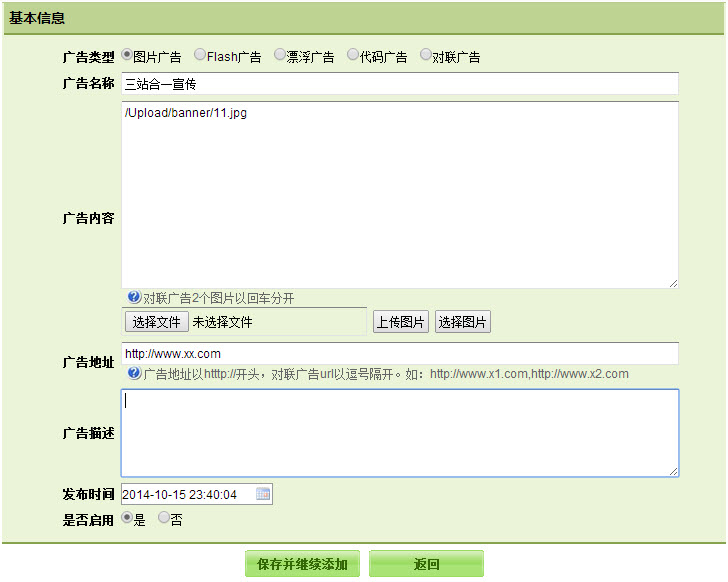Click the 未选择文件 status text
728x582 pixels.
[222, 322]
